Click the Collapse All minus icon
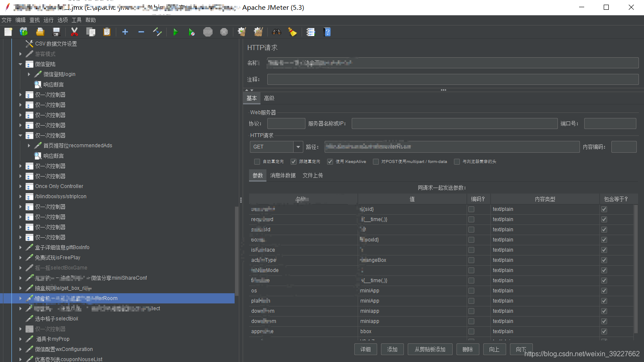Image resolution: width=644 pixels, height=362 pixels. pyautogui.click(x=141, y=32)
